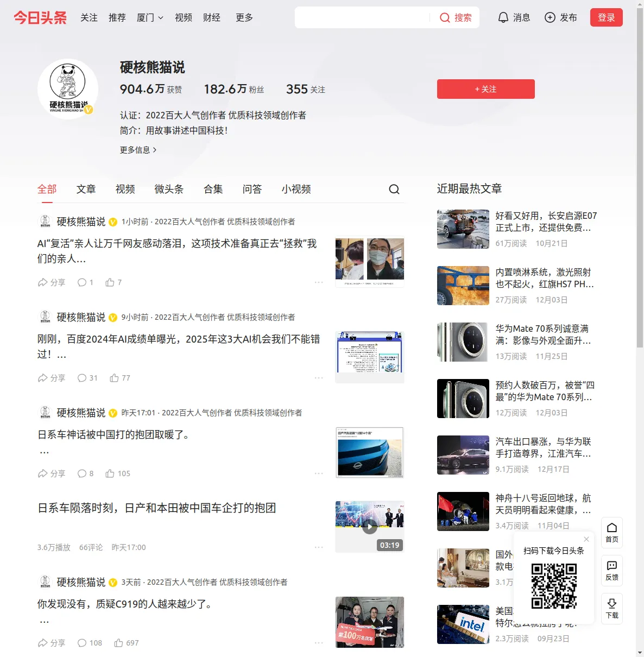Open 66评论 on 日系车陨落时刻 video
644x657 pixels.
pos(91,547)
